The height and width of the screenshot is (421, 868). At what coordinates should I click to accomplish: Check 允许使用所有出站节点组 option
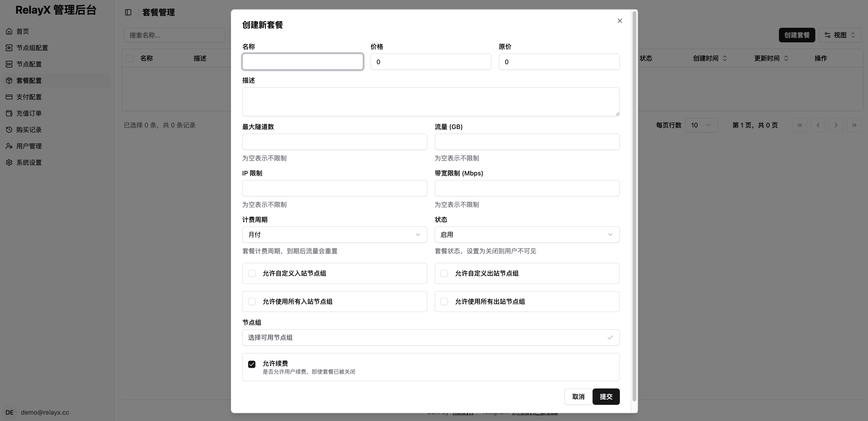[x=444, y=302]
